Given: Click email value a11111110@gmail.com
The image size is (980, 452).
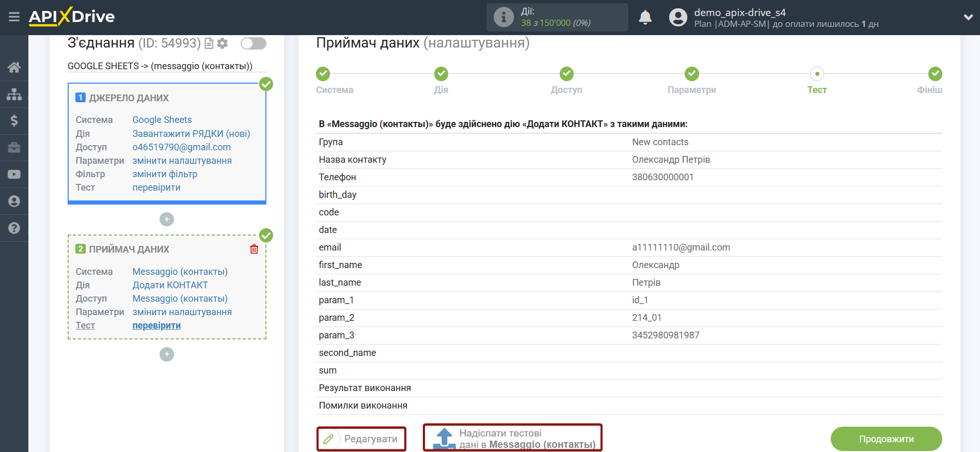Looking at the screenshot, I should pyautogui.click(x=681, y=247).
